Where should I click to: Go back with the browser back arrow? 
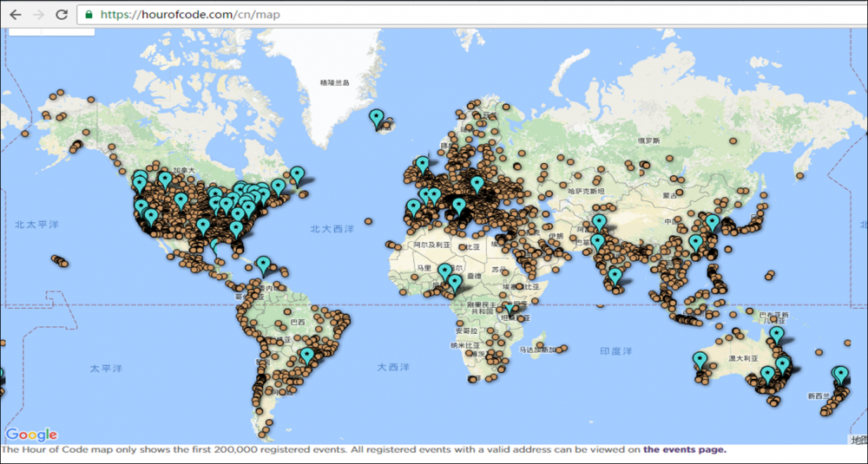coord(16,15)
